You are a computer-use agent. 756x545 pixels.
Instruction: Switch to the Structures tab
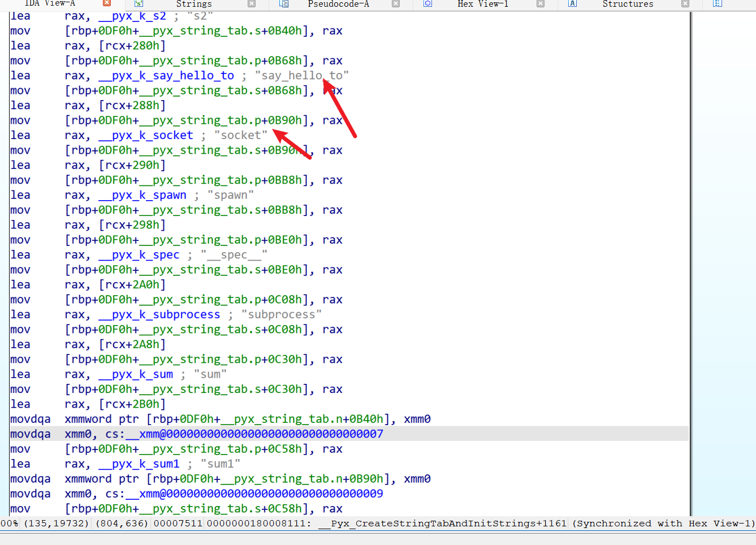point(628,3)
